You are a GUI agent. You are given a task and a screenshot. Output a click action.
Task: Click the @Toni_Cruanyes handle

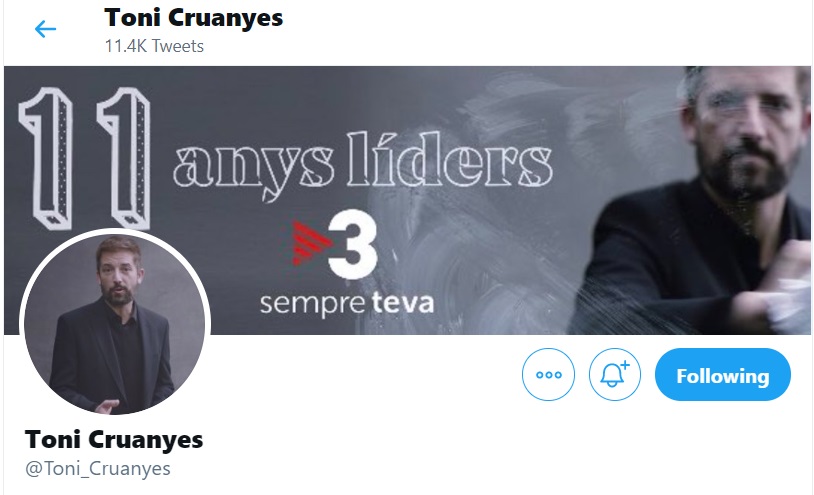pos(98,469)
